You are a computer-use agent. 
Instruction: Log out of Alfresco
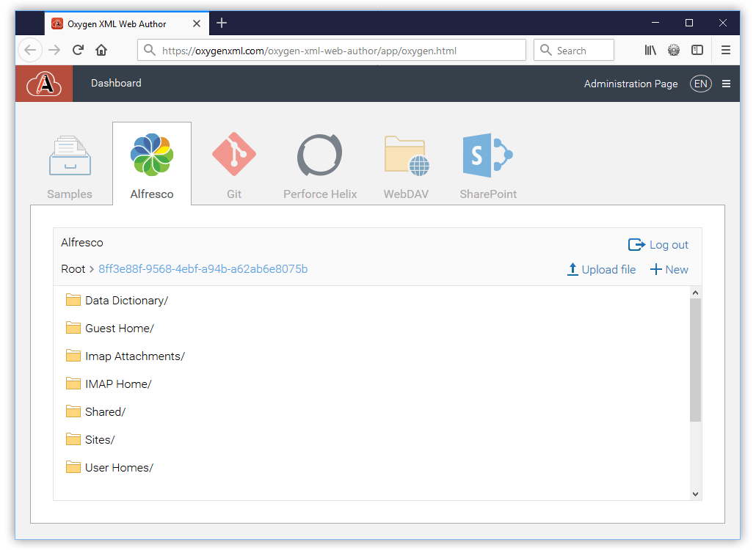658,245
